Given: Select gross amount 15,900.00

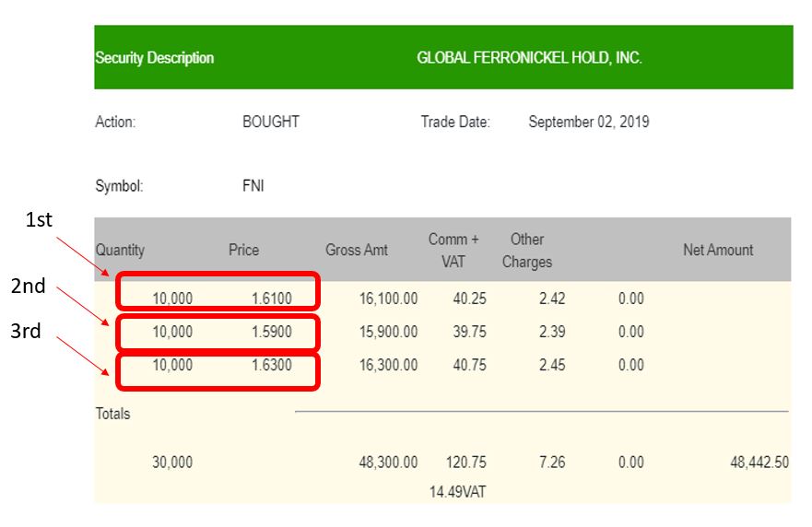Looking at the screenshot, I should point(388,332).
